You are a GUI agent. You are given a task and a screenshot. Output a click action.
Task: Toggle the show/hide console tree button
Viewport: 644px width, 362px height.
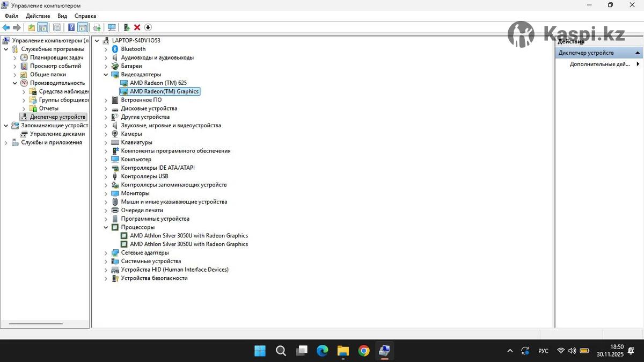[x=43, y=27]
